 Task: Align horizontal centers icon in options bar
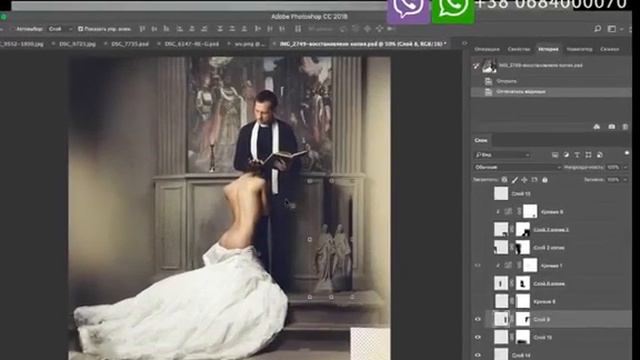coord(192,29)
